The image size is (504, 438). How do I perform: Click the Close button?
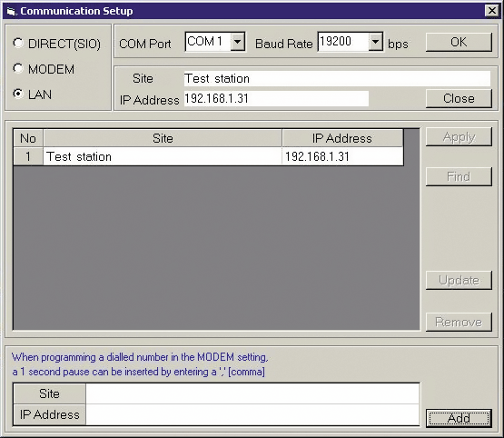459,98
